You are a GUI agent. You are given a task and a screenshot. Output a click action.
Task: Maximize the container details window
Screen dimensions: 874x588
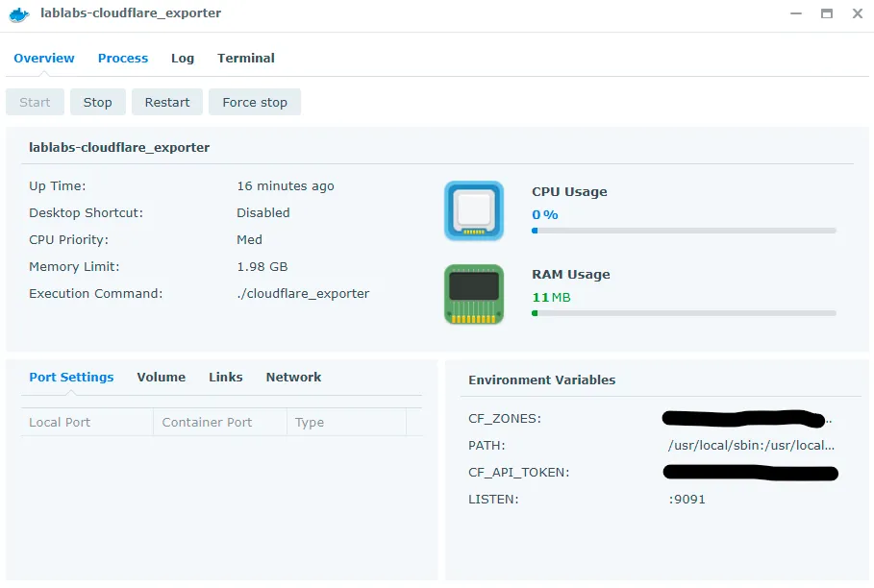[x=827, y=13]
